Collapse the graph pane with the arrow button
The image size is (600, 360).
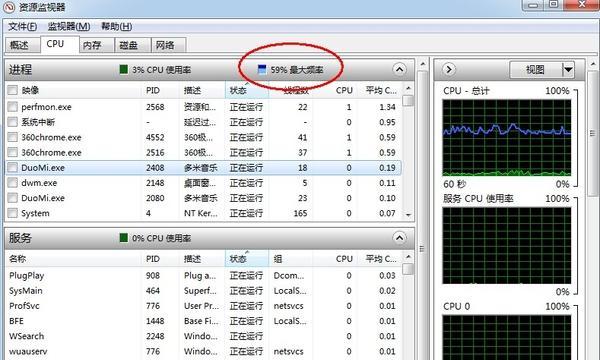tap(449, 69)
